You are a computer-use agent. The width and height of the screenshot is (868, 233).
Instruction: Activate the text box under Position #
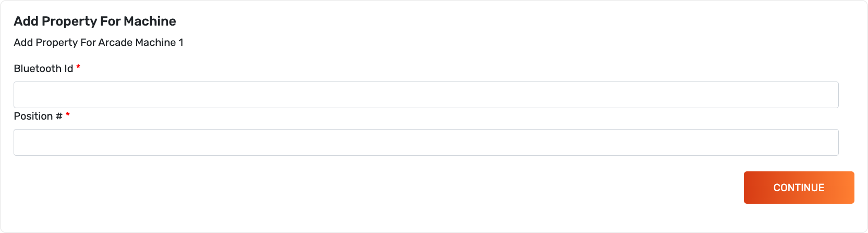[x=426, y=142]
